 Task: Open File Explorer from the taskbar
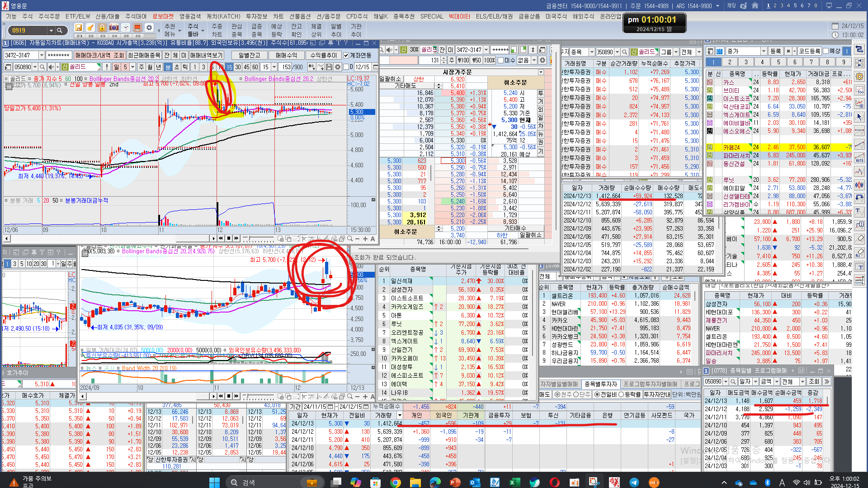(415, 482)
